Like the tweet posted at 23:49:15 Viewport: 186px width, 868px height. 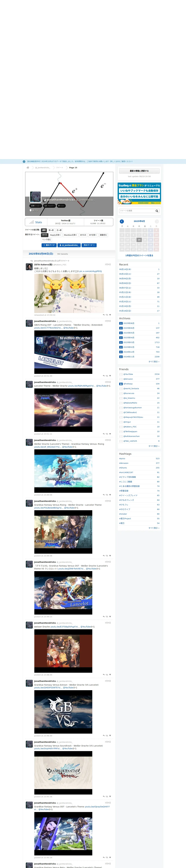pos(110,617)
